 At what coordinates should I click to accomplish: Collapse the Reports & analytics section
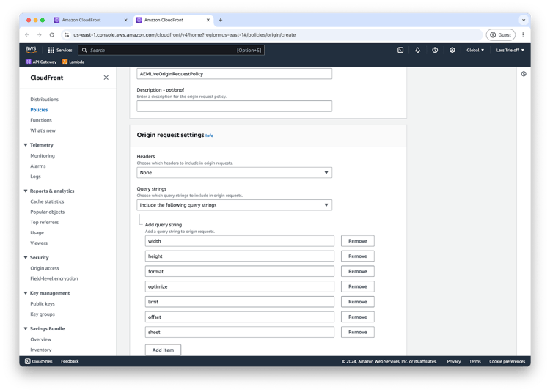pyautogui.click(x=25, y=191)
